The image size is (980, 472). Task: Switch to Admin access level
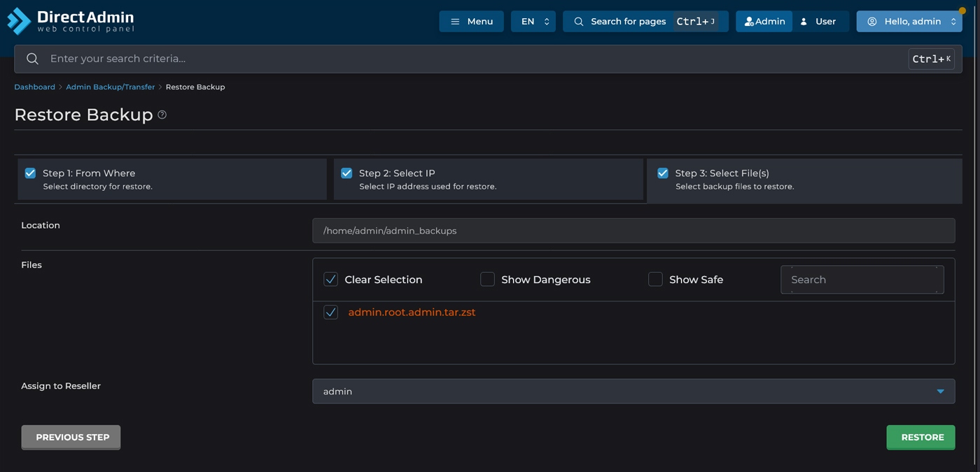(x=764, y=22)
